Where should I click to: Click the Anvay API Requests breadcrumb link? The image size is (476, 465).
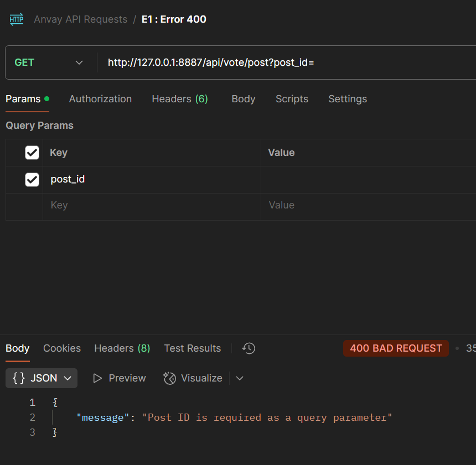(81, 19)
